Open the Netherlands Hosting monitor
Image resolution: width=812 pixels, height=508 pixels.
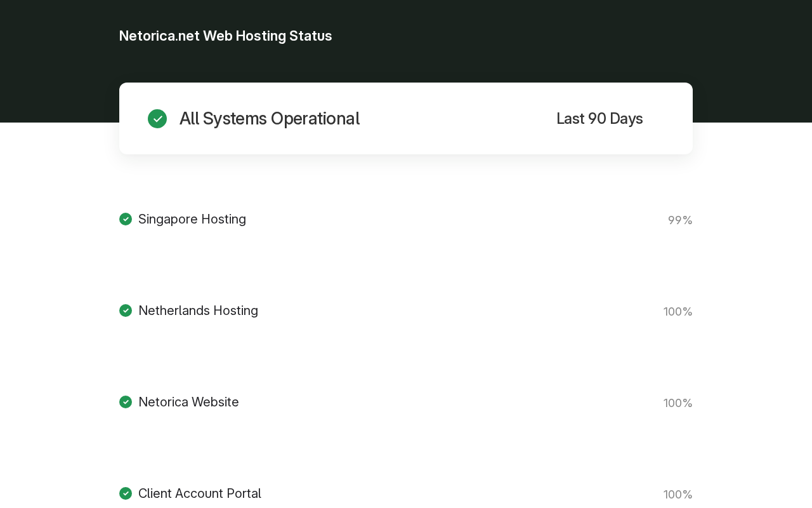point(198,311)
